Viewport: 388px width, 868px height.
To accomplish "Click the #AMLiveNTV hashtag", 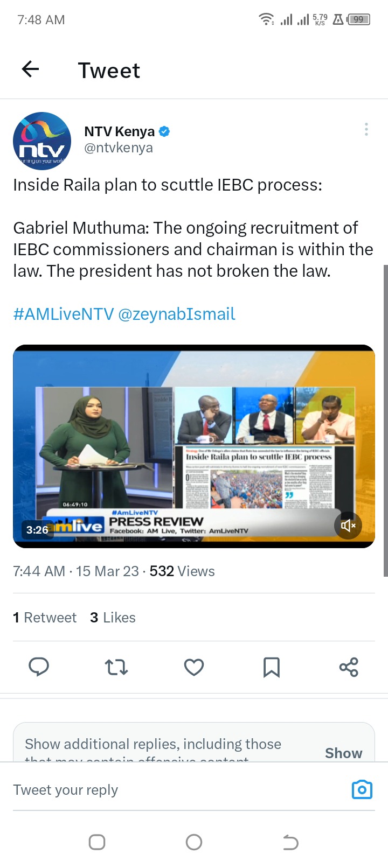I will (64, 314).
